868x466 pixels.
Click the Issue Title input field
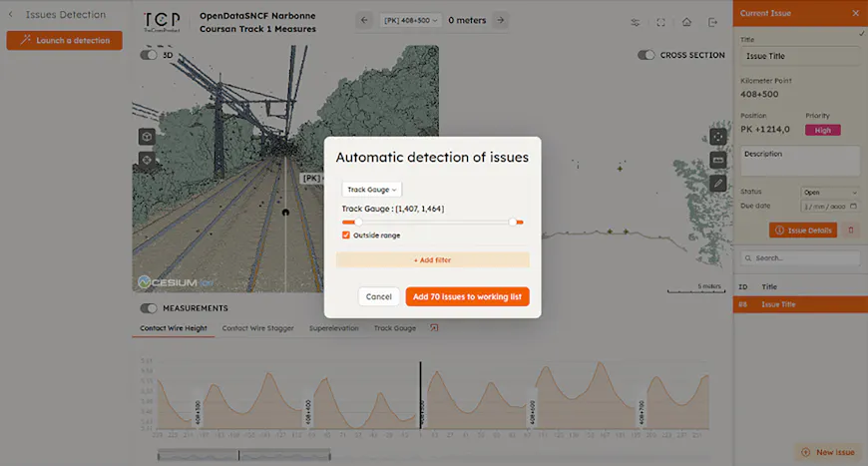(800, 56)
